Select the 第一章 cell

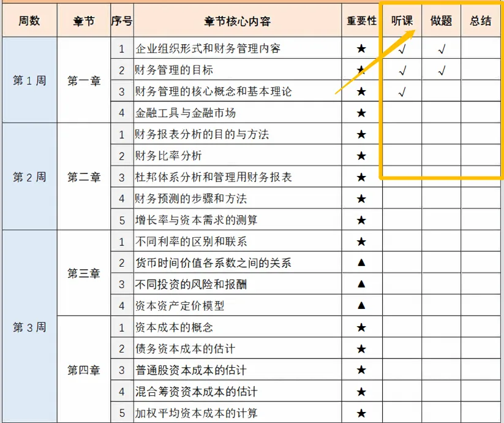(83, 80)
